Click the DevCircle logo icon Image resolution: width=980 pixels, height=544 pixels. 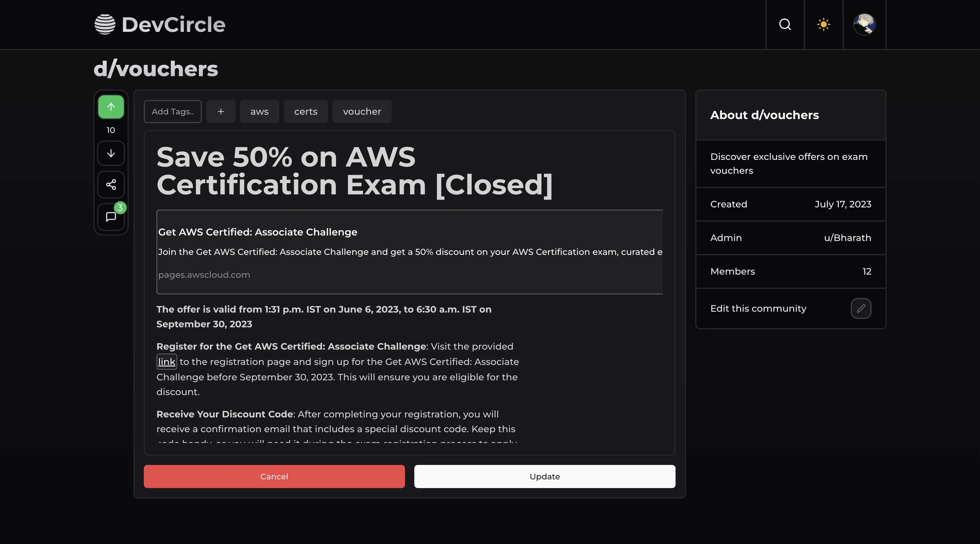[105, 24]
